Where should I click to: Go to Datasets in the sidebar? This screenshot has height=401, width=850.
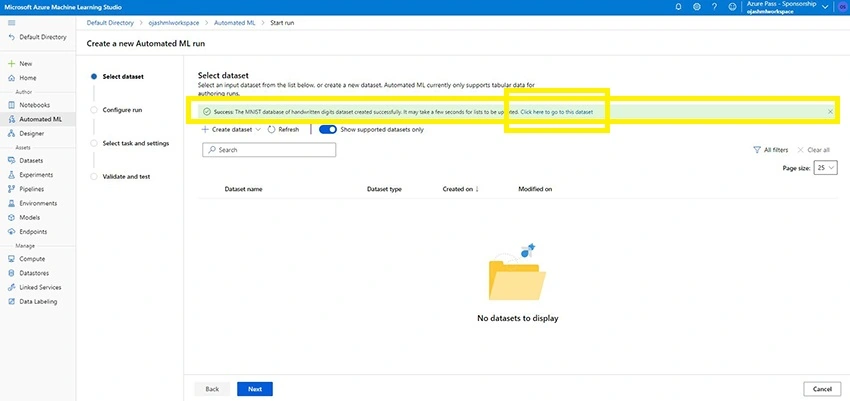point(25,160)
